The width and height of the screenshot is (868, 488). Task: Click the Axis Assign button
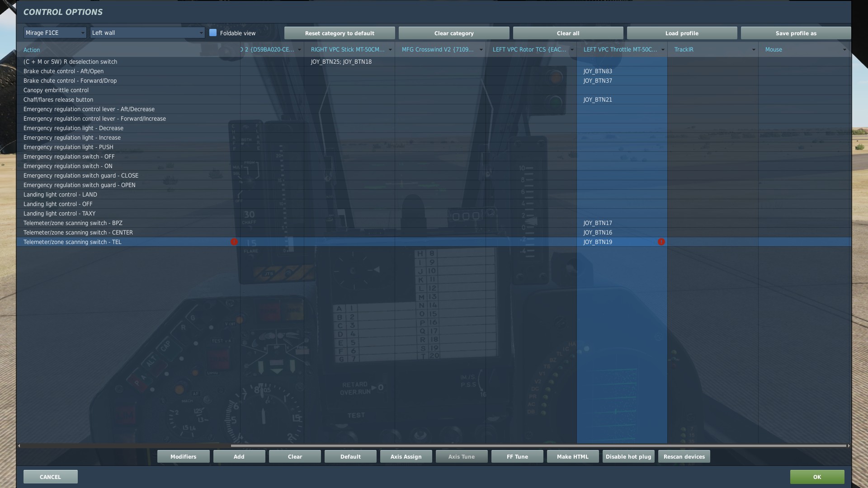pos(406,456)
